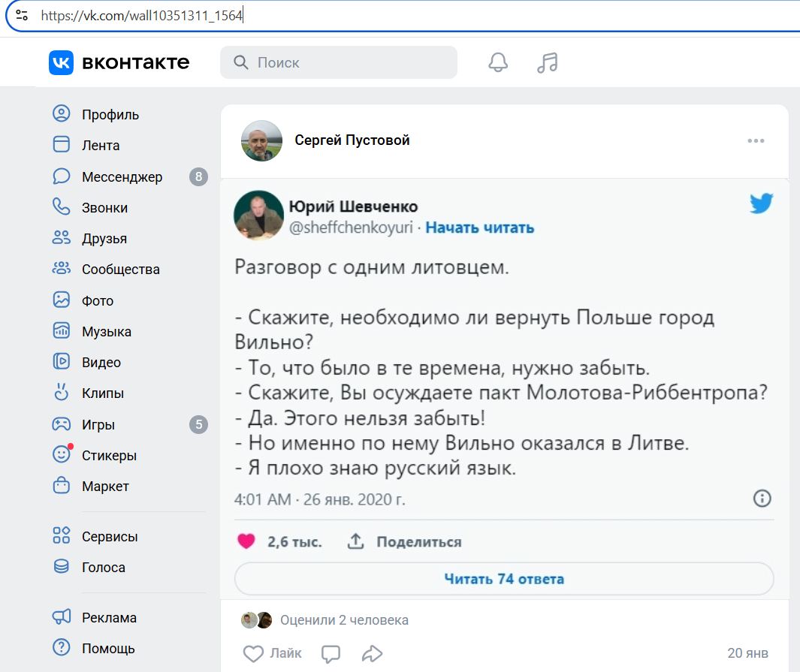This screenshot has height=672, width=800.
Task: Click the Twitter bird icon on the embed
Action: [x=762, y=203]
